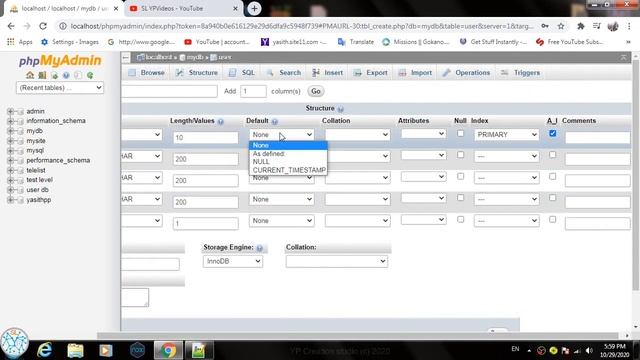Open Internet Explorer from the taskbar
The width and height of the screenshot is (640, 360).
point(44,350)
